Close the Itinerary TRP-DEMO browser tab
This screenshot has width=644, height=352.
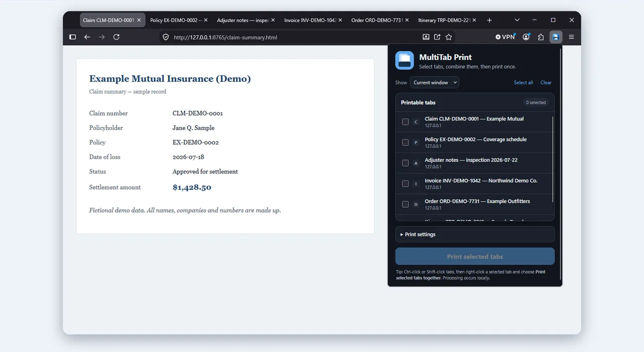(474, 20)
